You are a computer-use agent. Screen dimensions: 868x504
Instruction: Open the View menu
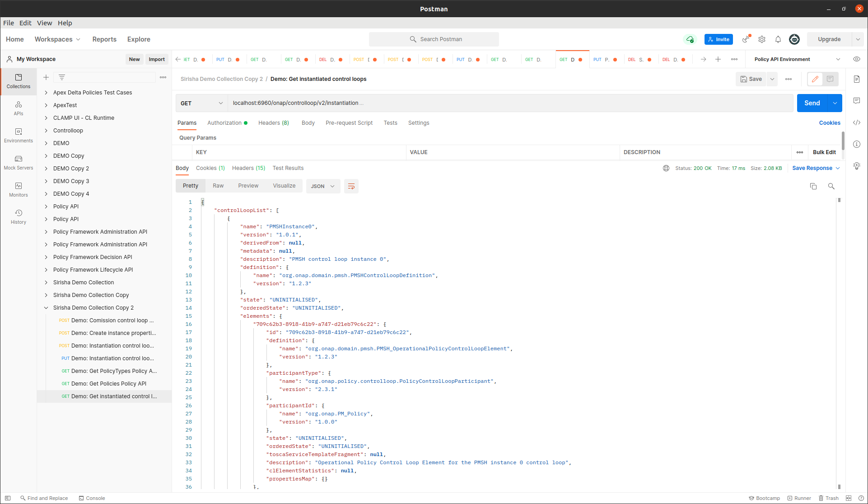pyautogui.click(x=44, y=23)
